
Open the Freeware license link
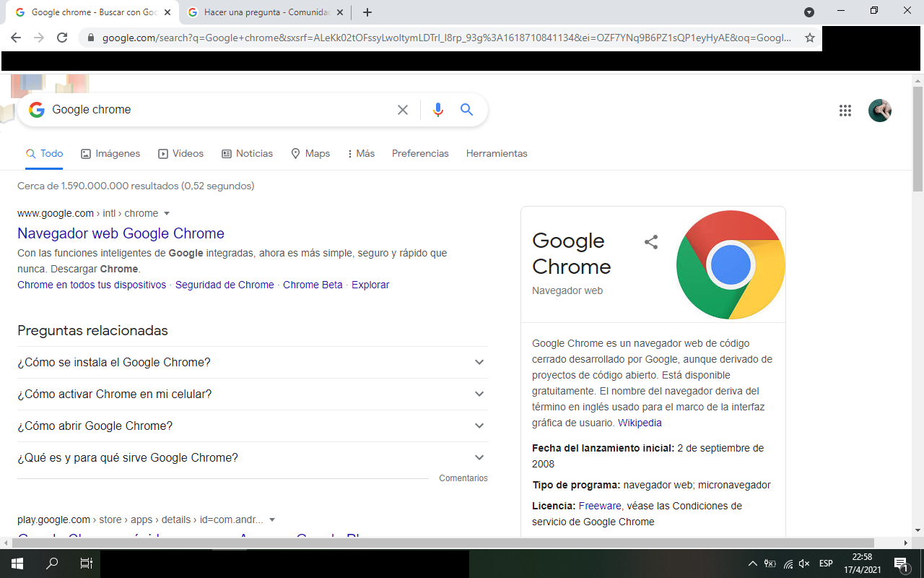tap(600, 506)
